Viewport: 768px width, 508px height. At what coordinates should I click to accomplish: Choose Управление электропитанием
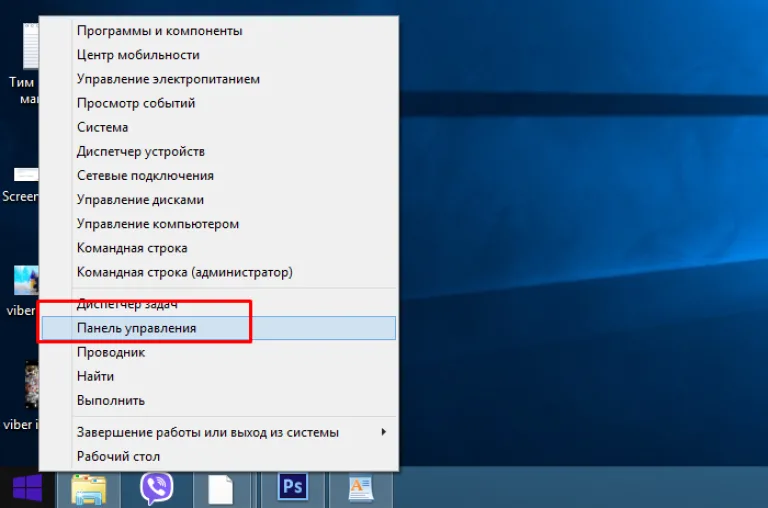click(x=218, y=79)
